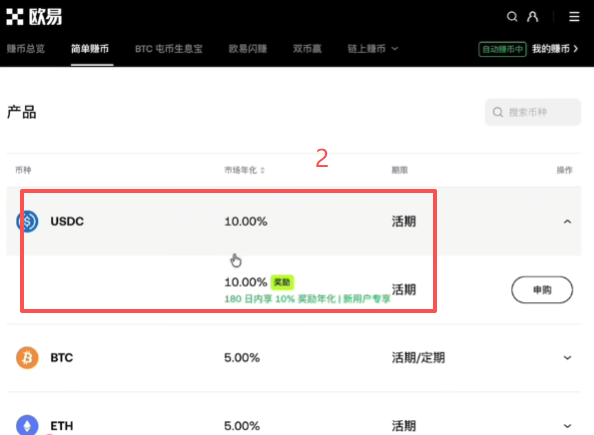Expand the 链上赚币 dropdown
This screenshot has width=594, height=435.
(373, 49)
